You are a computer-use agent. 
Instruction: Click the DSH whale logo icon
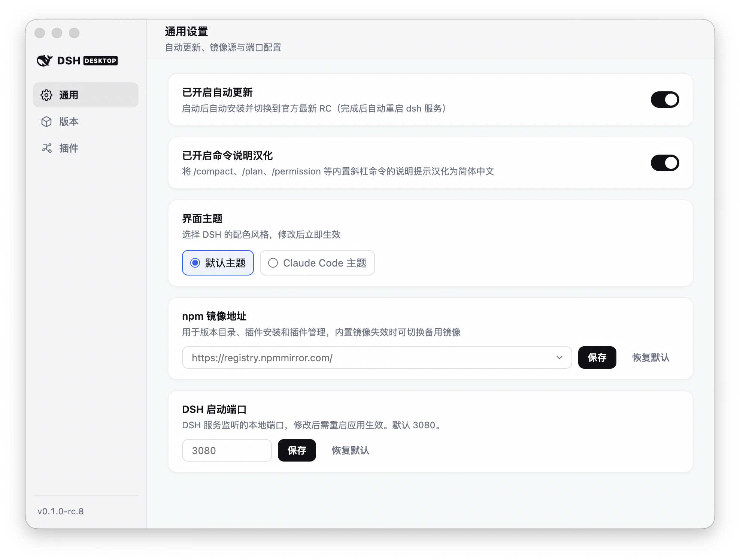click(x=45, y=61)
